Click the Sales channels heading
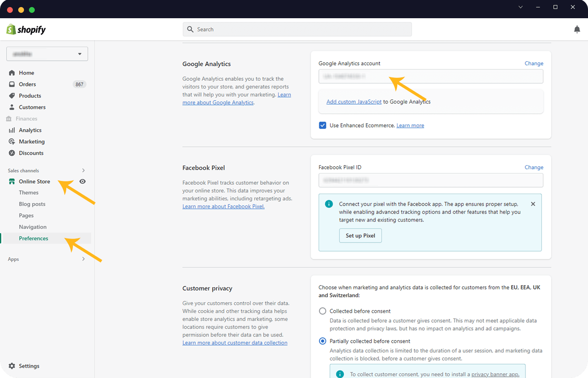The width and height of the screenshot is (588, 378). (x=23, y=171)
